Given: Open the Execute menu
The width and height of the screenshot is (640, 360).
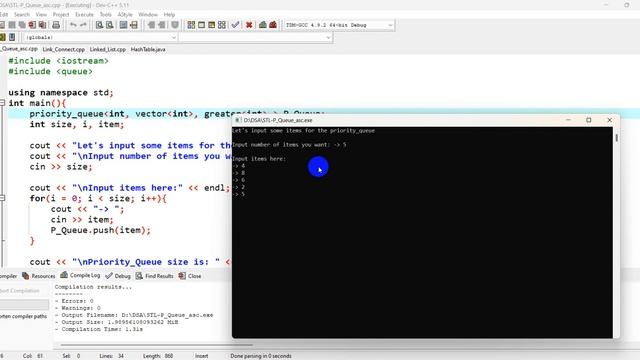Looking at the screenshot, I should (x=84, y=14).
